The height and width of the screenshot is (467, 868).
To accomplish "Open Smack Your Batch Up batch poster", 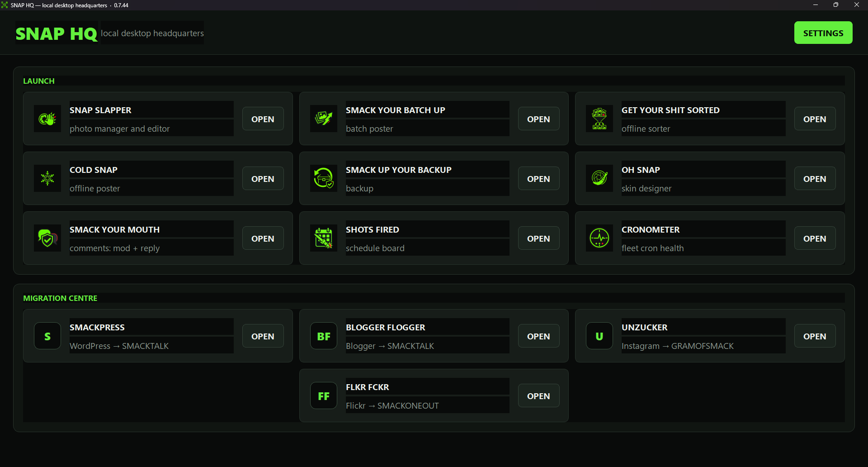I will tap(538, 119).
